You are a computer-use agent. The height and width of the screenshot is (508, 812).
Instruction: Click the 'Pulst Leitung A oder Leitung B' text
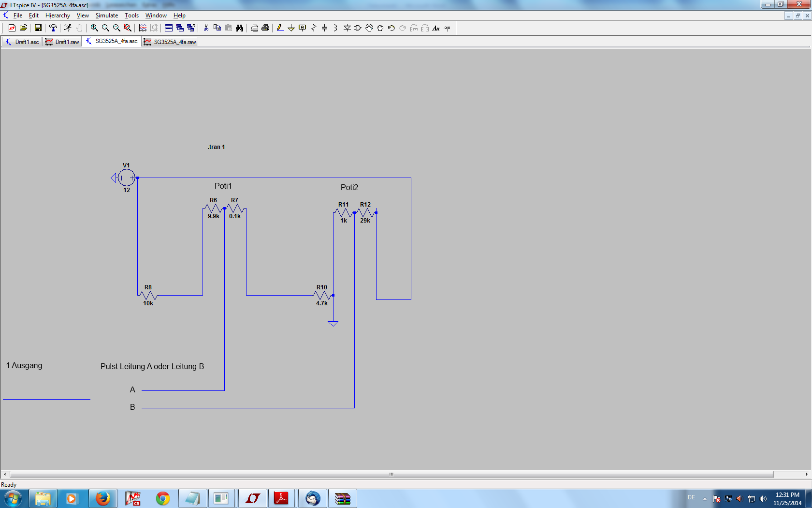pyautogui.click(x=152, y=366)
